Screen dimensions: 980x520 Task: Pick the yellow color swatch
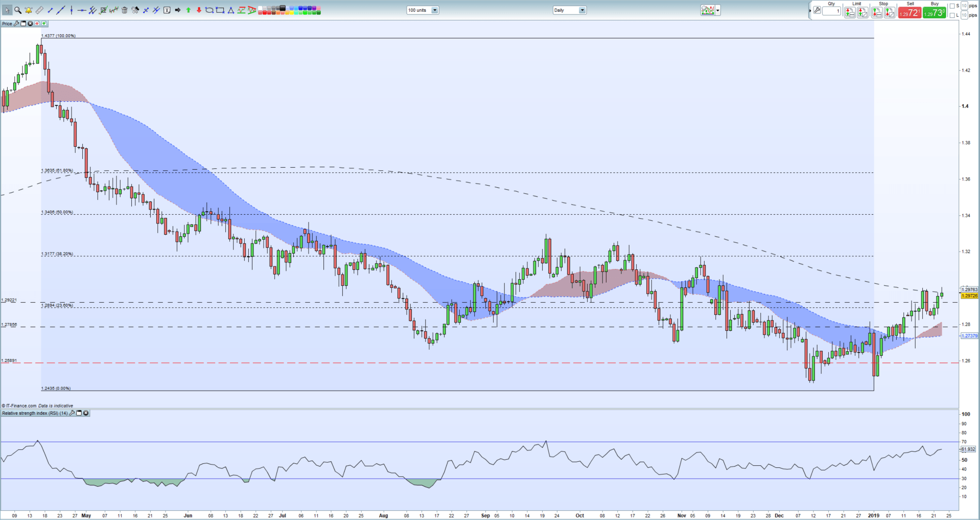point(292,12)
